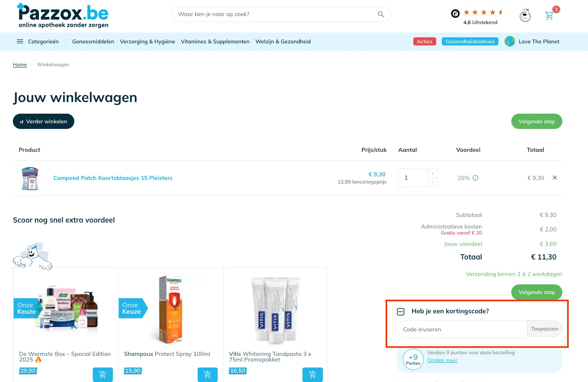Screen dimensions: 588x382
Task: Open the shopping cart icon in header
Action: pos(549,16)
